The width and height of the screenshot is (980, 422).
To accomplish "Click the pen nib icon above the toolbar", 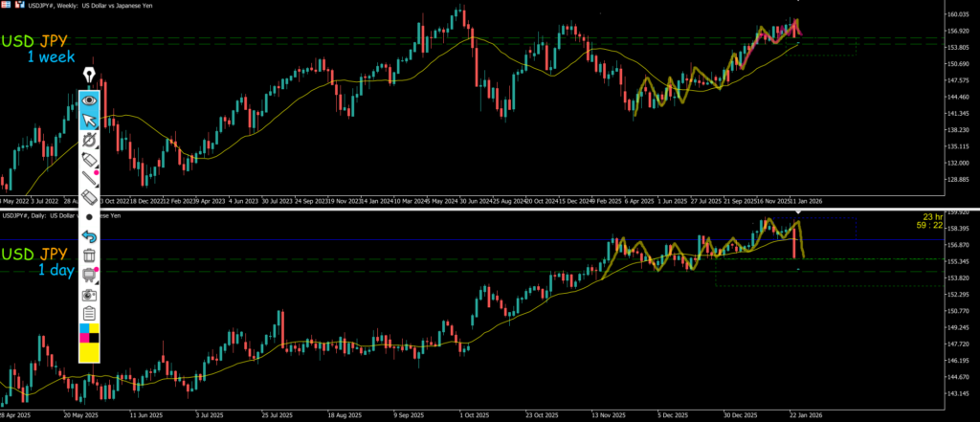I will coord(89,74).
